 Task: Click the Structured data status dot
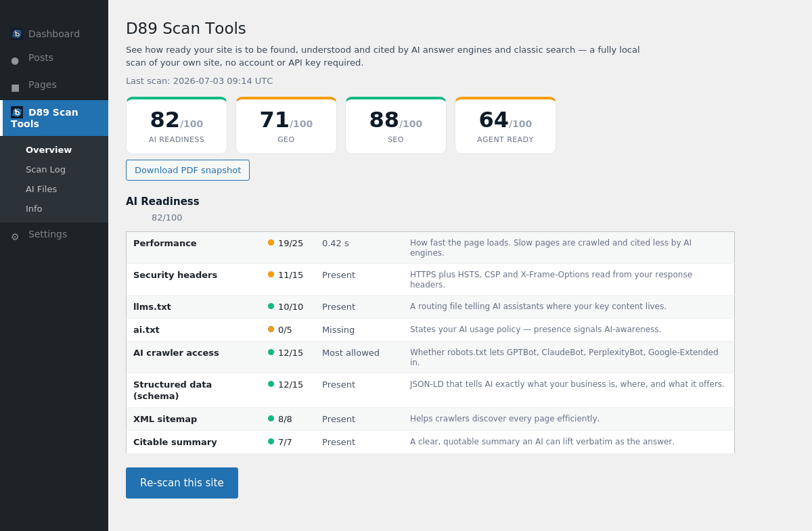[271, 384]
